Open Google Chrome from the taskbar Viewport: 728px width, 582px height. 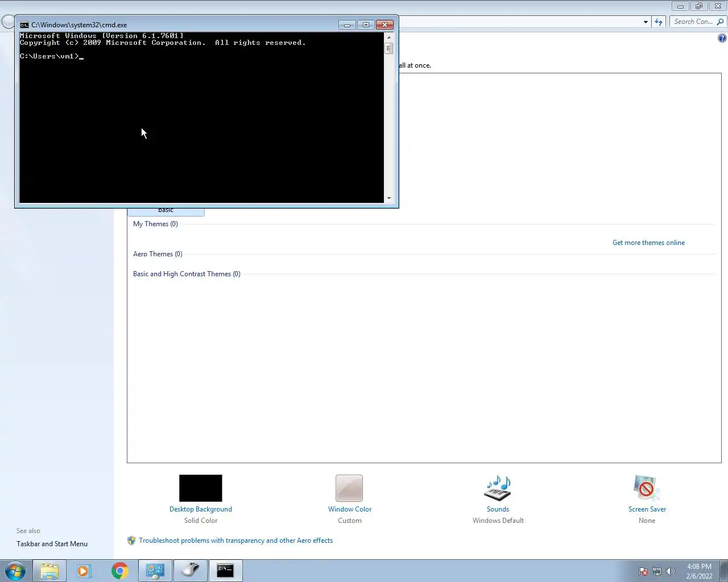(119, 571)
